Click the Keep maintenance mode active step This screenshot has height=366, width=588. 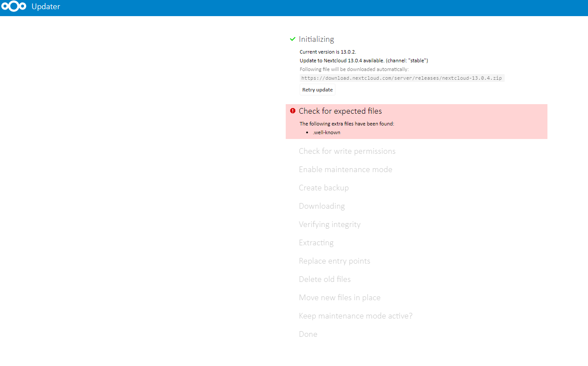click(x=356, y=315)
